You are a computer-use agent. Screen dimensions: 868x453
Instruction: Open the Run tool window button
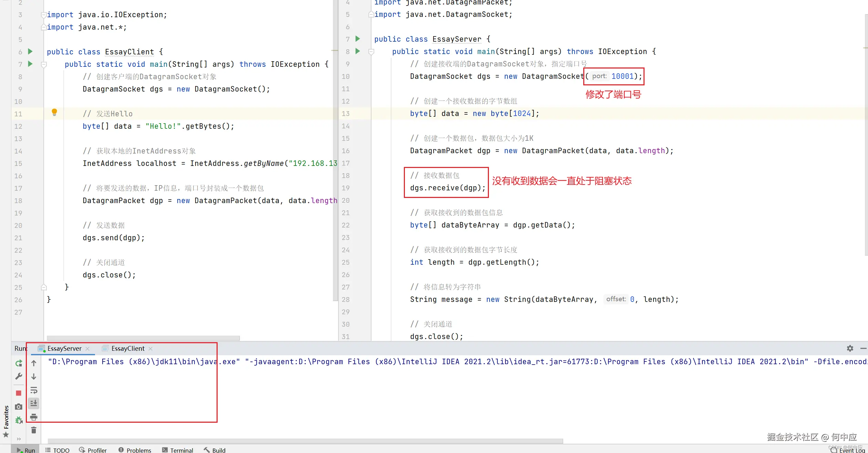[x=26, y=450]
